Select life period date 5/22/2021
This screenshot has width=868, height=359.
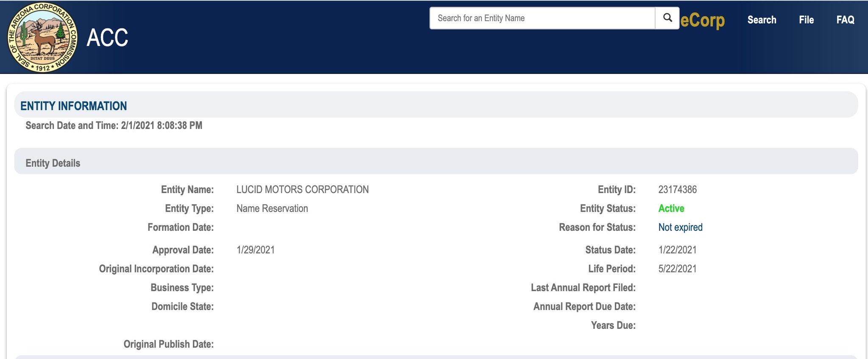click(677, 269)
